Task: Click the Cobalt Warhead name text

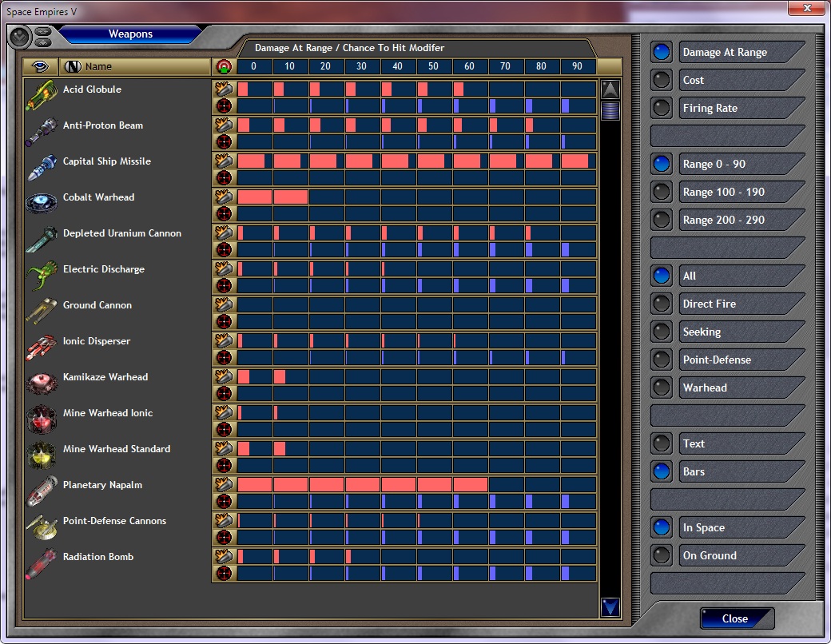Action: pos(98,197)
